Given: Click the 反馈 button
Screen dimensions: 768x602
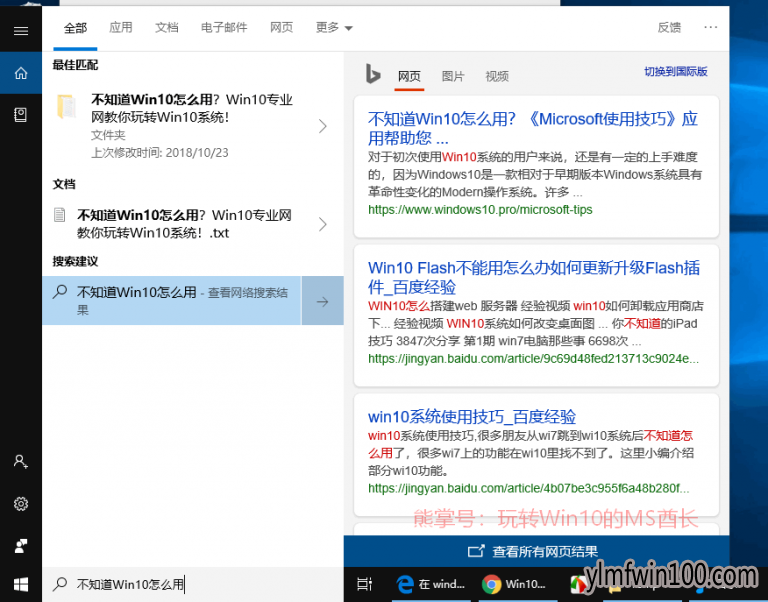Looking at the screenshot, I should pos(669,27).
